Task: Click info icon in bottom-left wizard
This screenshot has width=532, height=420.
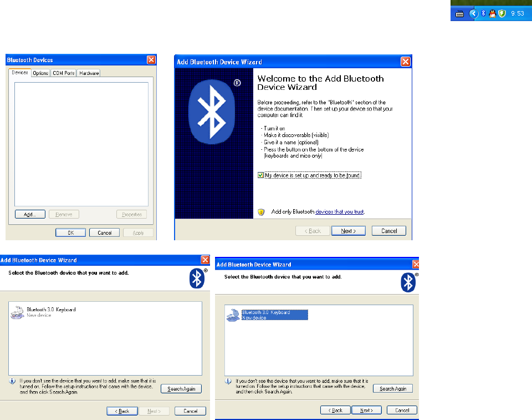Action: click(12, 381)
